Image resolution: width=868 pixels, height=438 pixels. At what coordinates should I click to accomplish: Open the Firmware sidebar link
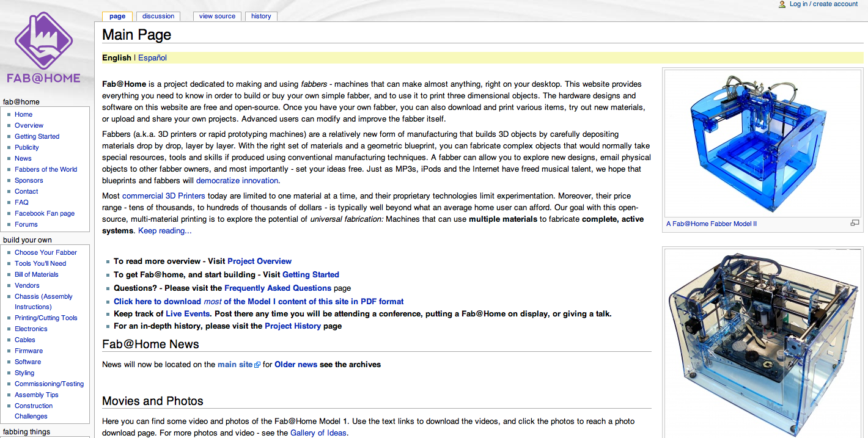[29, 351]
